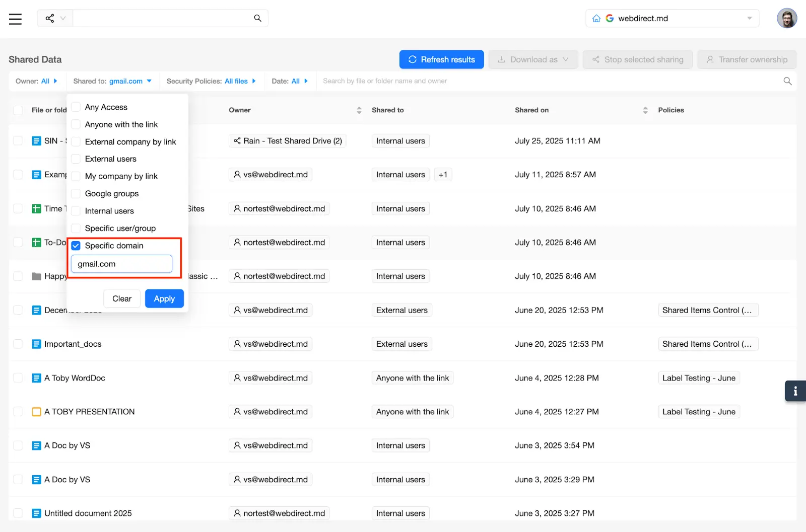Uncheck the Specific domain checkbox
Screen dimensions: 806x532
76,246
